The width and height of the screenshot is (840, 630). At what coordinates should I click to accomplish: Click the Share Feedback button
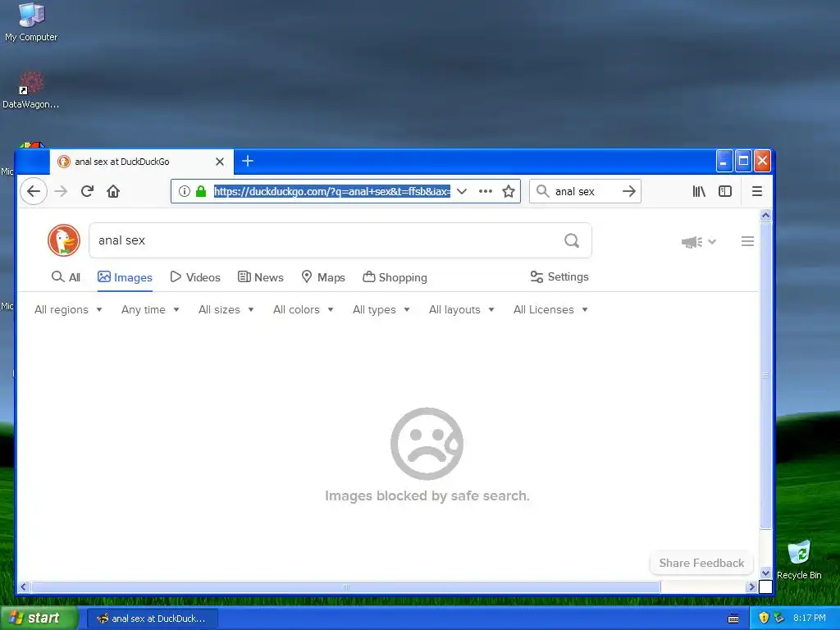coord(701,563)
